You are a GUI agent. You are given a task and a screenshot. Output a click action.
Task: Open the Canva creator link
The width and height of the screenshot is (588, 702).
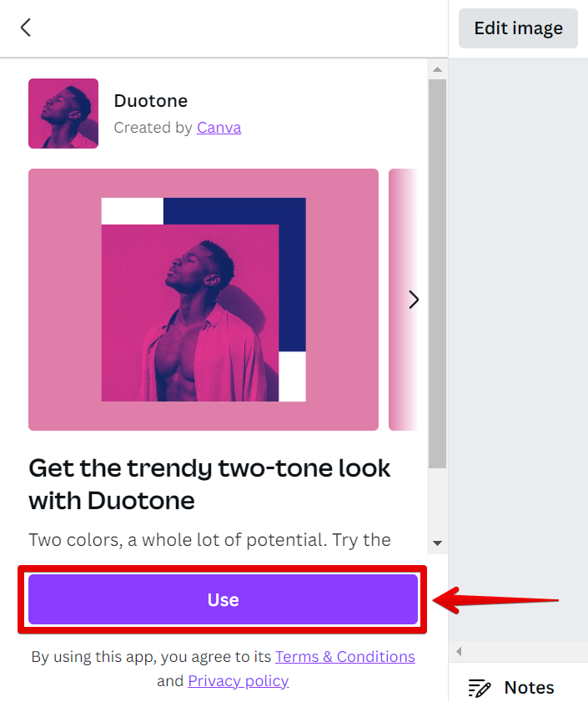pos(219,128)
